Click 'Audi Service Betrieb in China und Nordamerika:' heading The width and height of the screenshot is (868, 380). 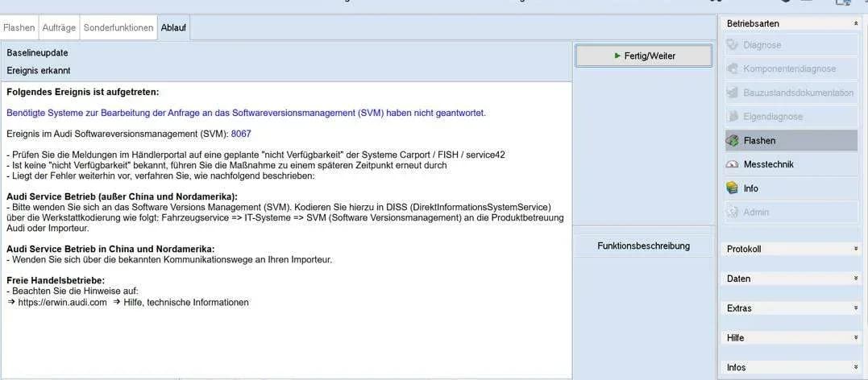(110, 249)
